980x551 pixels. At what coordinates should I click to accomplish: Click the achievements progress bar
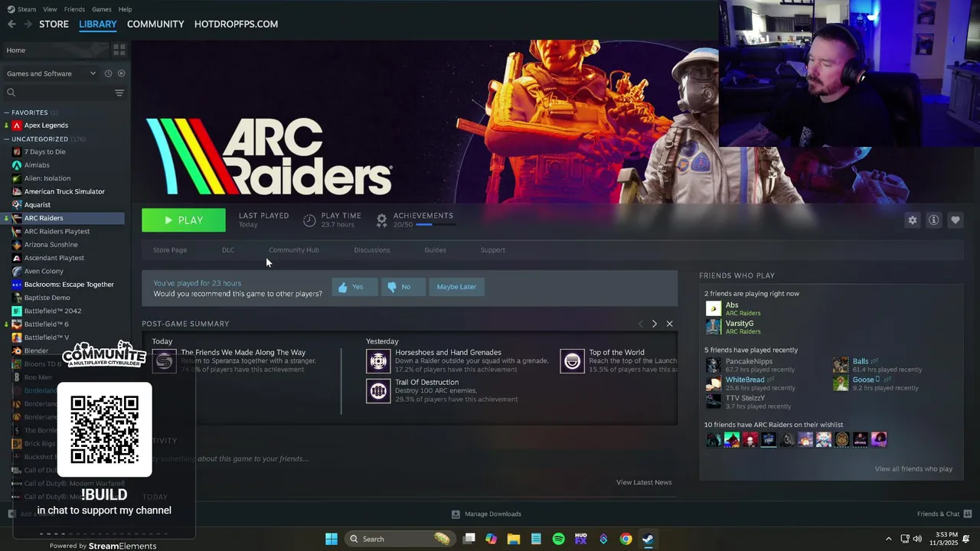click(435, 224)
